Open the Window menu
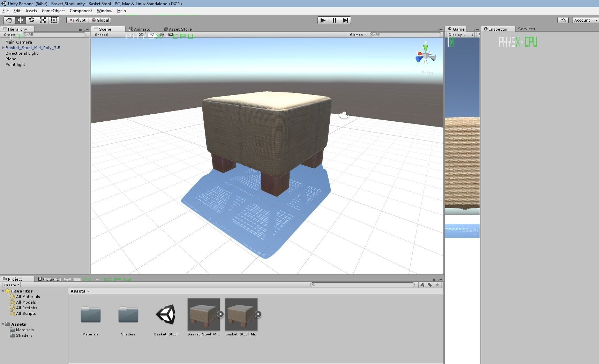Image resolution: width=599 pixels, height=364 pixels. 104,11
